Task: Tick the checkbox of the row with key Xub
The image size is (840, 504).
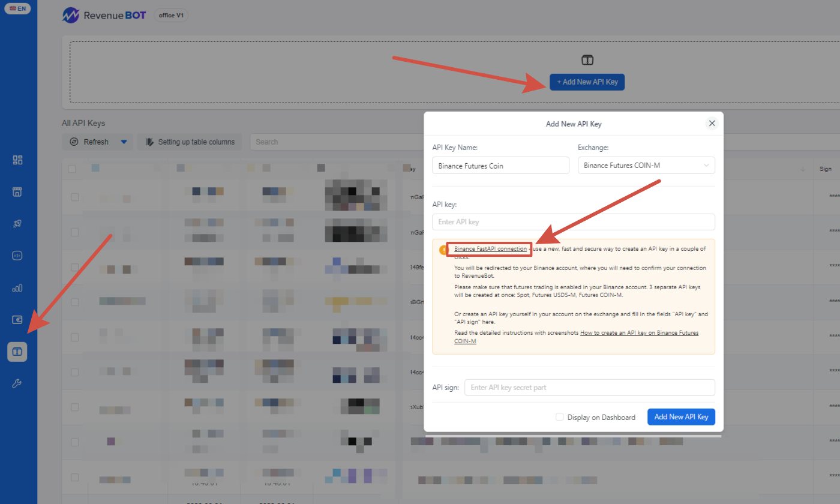Action: pos(74,407)
